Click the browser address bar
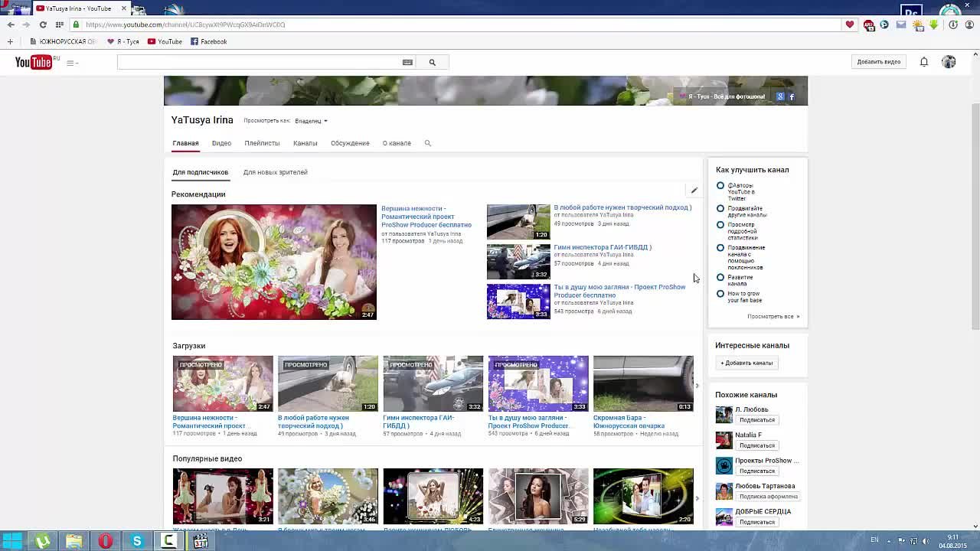This screenshot has width=980, height=551. tap(459, 24)
